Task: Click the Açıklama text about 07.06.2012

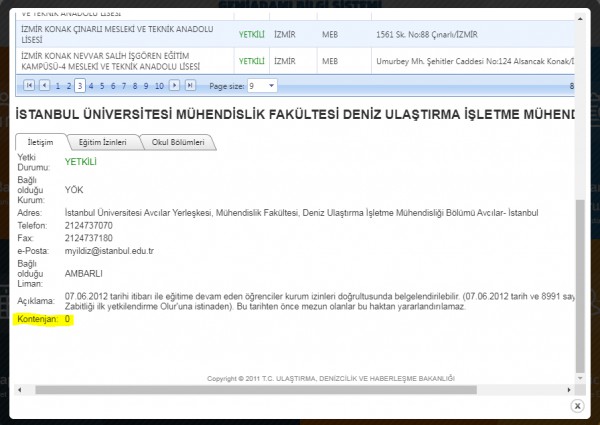Action: point(319,301)
